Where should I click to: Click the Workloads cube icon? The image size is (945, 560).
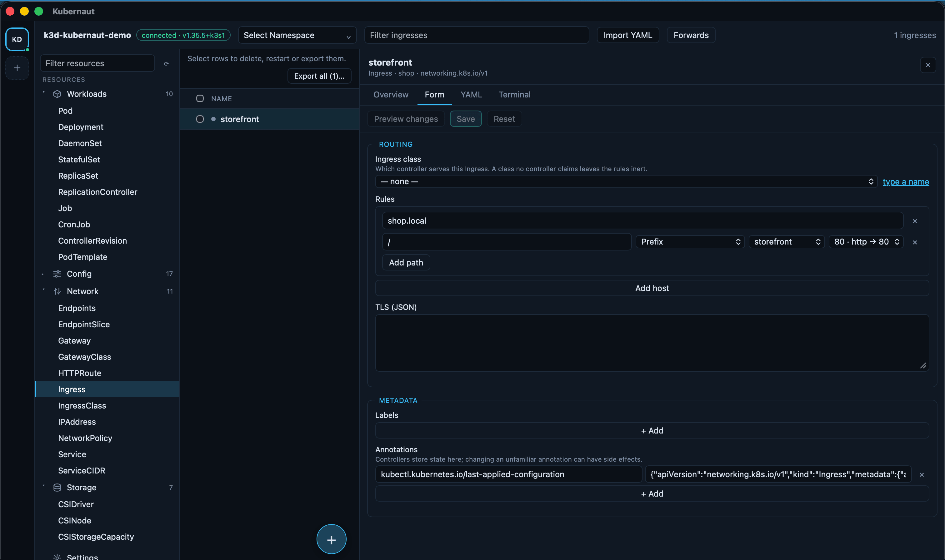(57, 94)
